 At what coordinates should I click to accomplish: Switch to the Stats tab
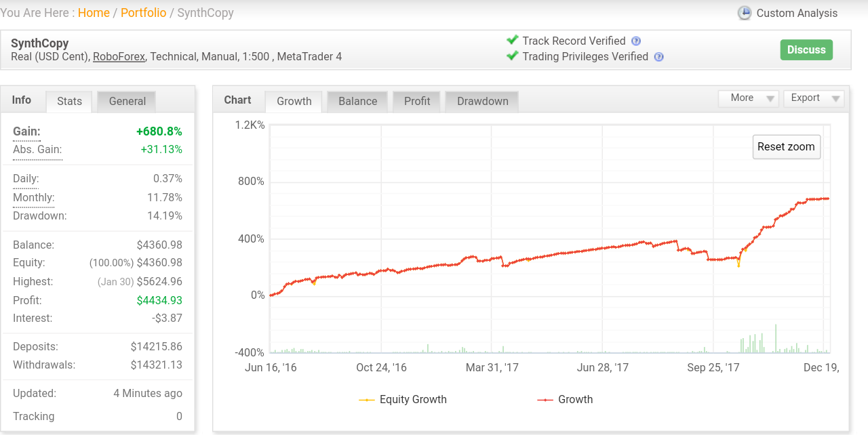click(69, 102)
